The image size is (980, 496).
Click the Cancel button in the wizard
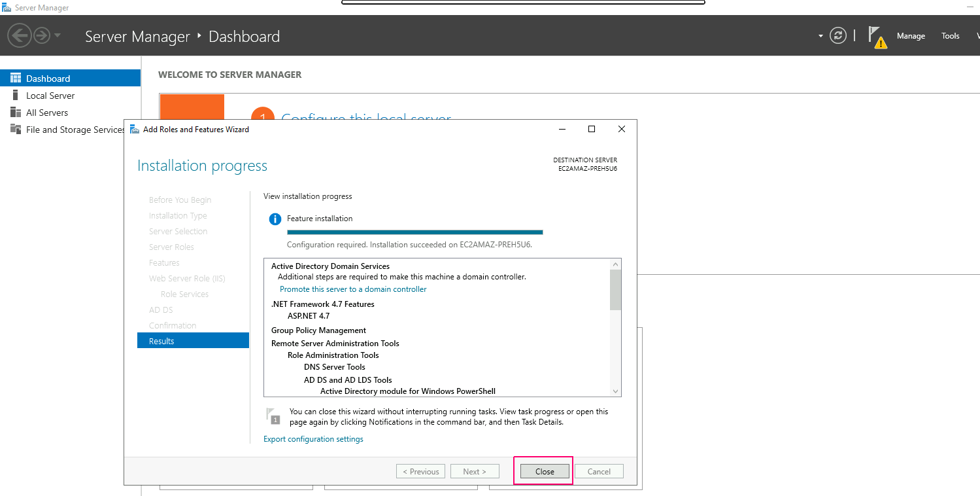[x=599, y=471]
